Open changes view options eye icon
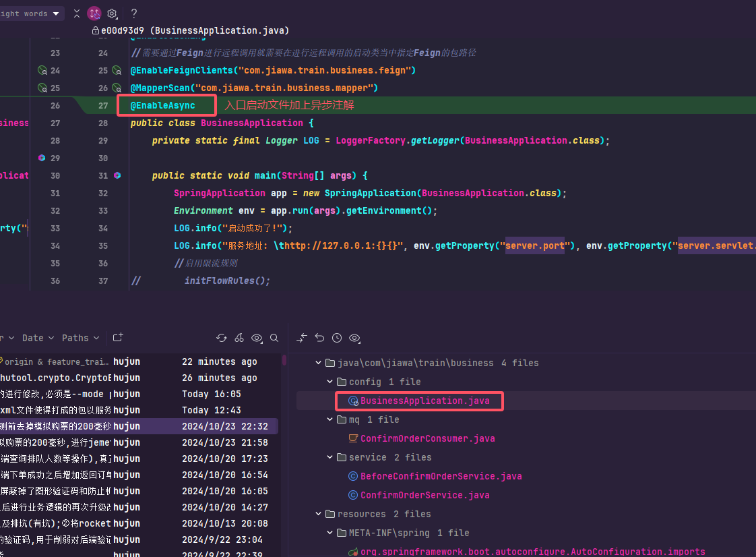The width and height of the screenshot is (756, 557). coord(354,338)
